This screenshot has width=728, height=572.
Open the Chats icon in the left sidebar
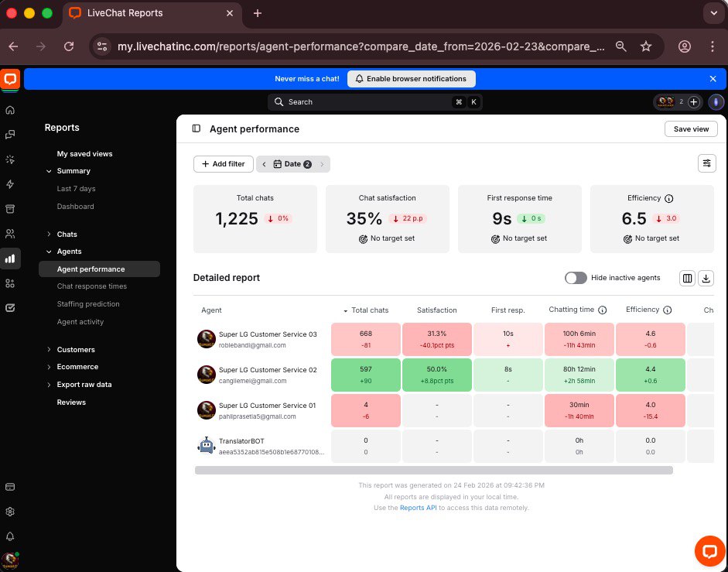coord(10,135)
